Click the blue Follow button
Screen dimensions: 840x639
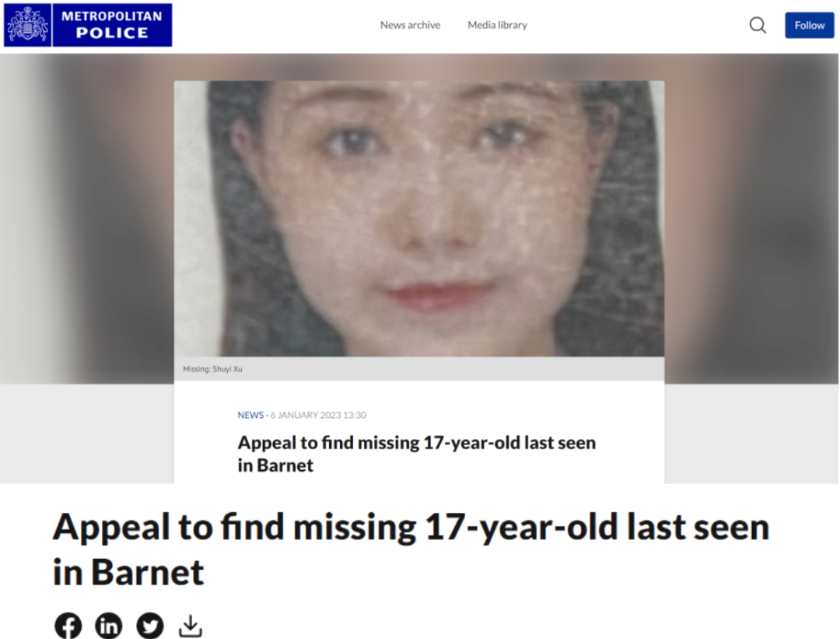point(810,25)
